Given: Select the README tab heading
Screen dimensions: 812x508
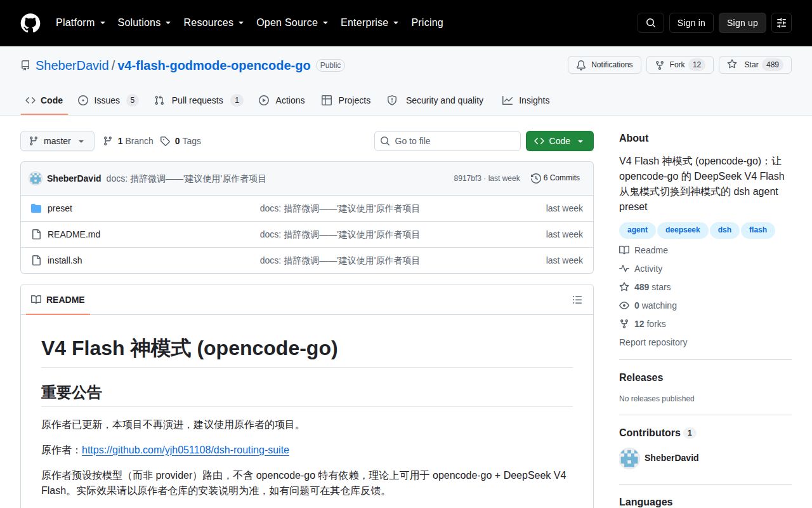Looking at the screenshot, I should pos(58,300).
